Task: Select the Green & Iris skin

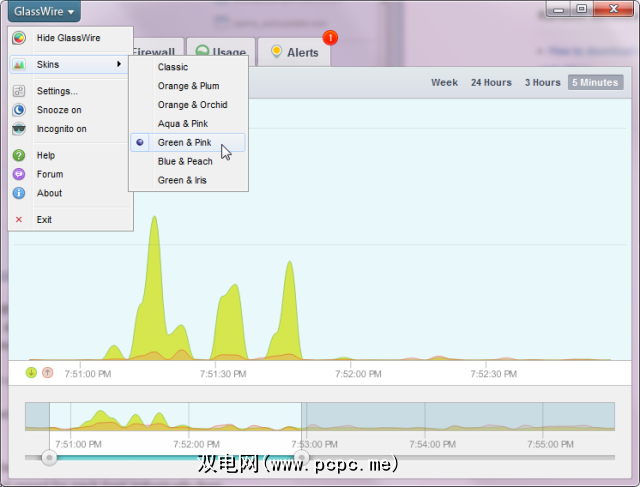Action: coord(188,180)
